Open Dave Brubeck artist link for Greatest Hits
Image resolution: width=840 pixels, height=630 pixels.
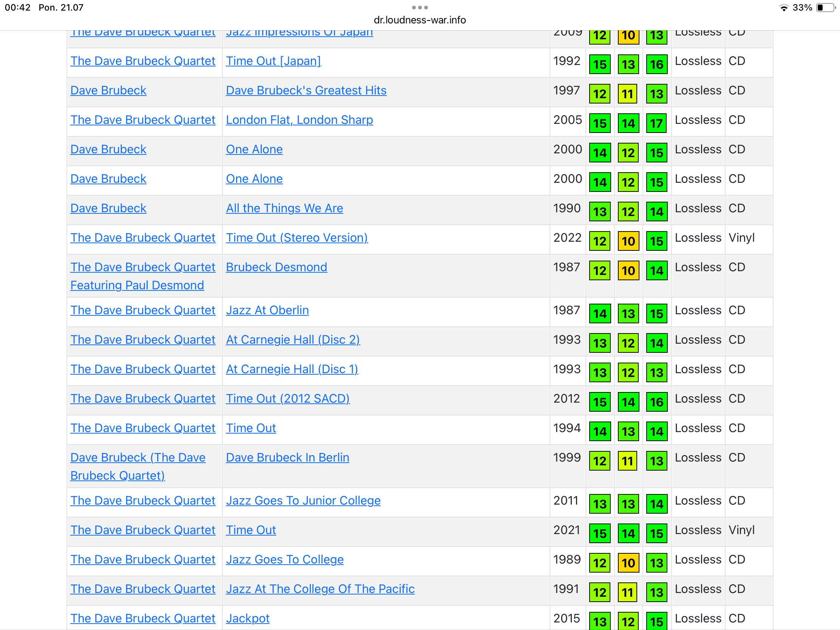pos(108,90)
